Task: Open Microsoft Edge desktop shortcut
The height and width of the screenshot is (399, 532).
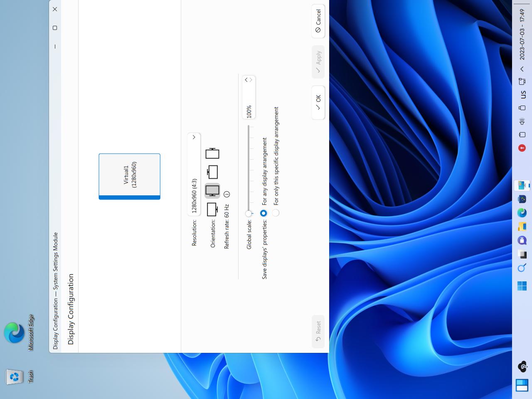Action: click(19, 332)
